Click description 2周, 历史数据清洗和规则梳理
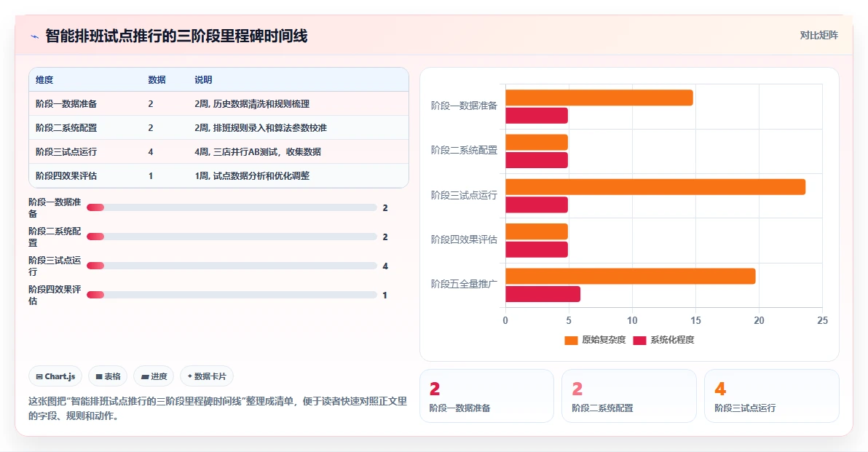The width and height of the screenshot is (868, 452). tap(252, 104)
